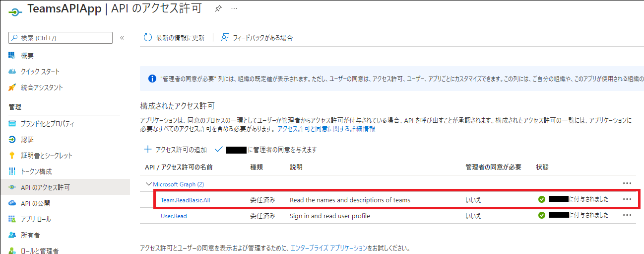Click the 種類 column header
The width and height of the screenshot is (644, 254).
coord(256,167)
